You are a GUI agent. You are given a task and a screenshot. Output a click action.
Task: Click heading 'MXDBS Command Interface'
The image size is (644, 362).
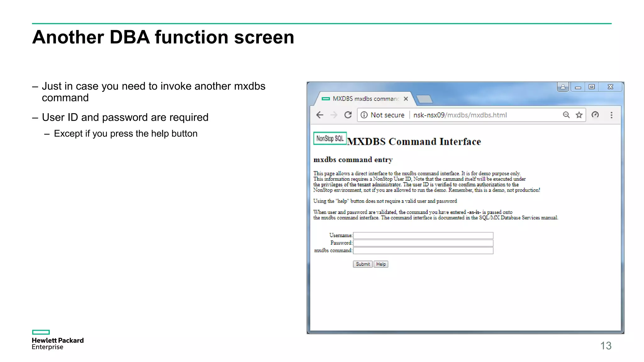point(414,141)
